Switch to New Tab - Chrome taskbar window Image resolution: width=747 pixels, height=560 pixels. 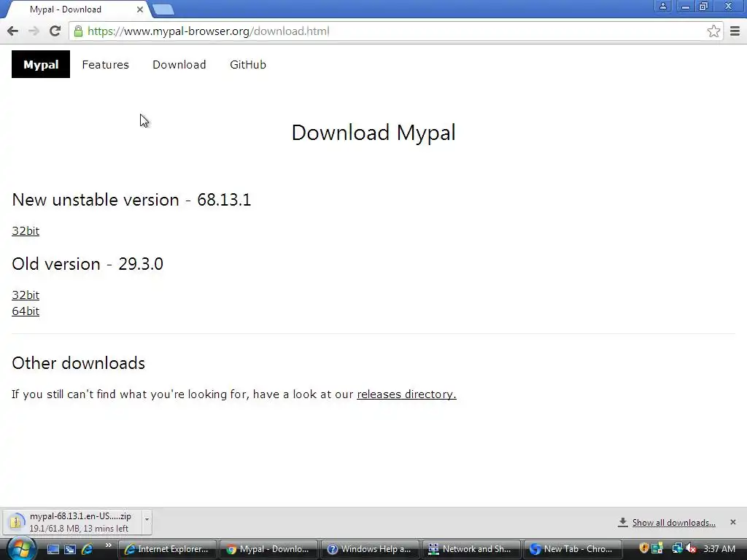tap(573, 550)
